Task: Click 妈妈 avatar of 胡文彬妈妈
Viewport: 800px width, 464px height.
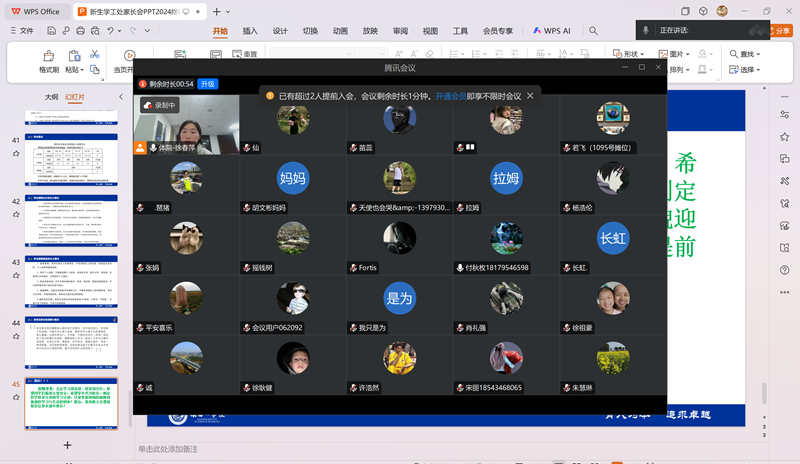Action: click(x=293, y=178)
